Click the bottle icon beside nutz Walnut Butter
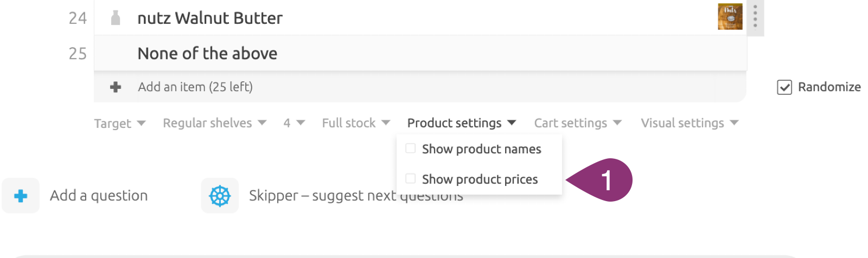This screenshot has height=258, width=868. [115, 18]
